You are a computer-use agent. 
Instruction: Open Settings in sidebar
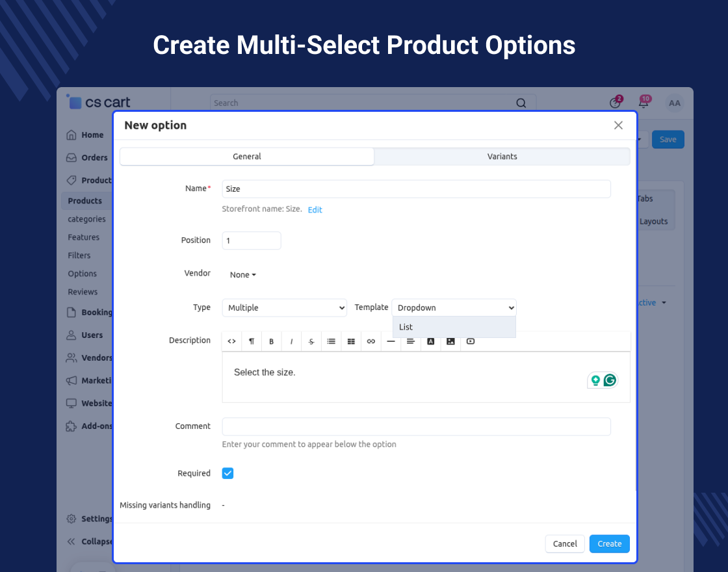tap(88, 519)
